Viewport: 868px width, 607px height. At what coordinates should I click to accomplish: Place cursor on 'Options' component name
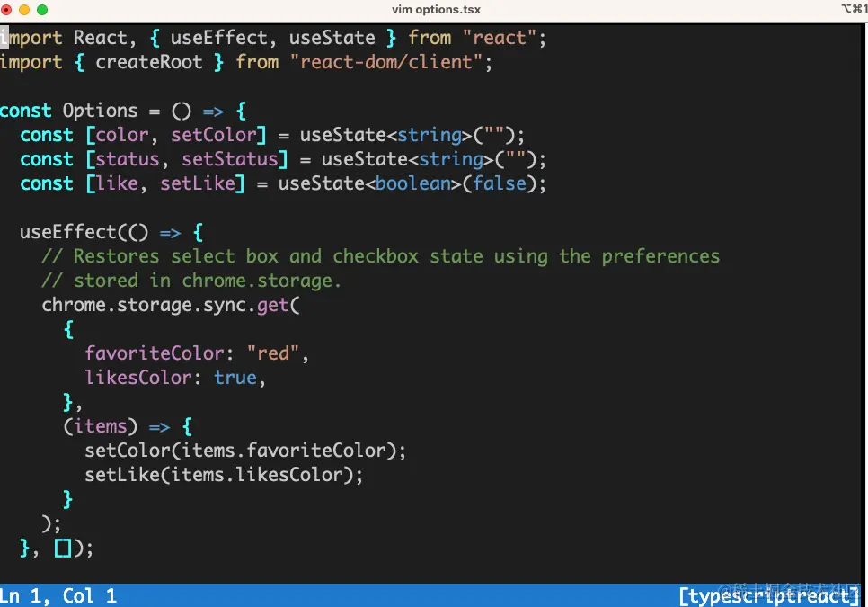point(101,111)
